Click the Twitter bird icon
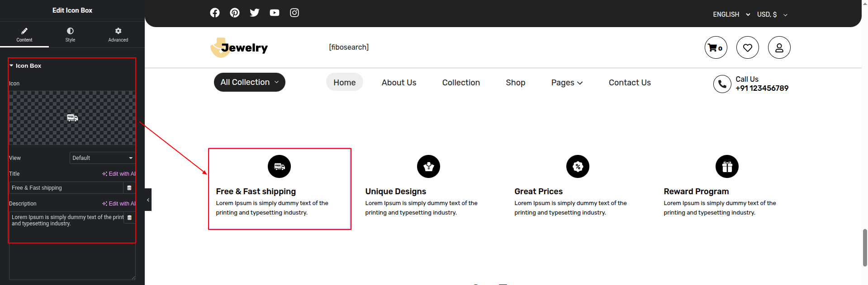 [x=255, y=13]
